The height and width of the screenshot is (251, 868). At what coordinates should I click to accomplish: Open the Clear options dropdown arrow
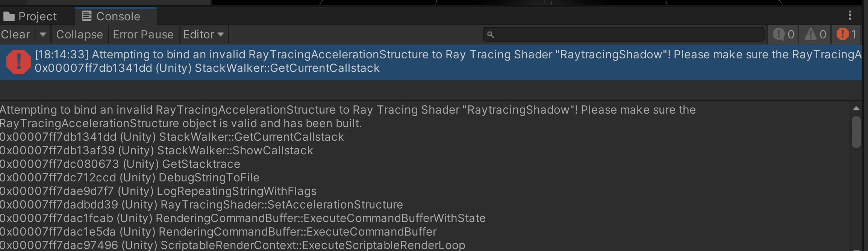(x=43, y=35)
